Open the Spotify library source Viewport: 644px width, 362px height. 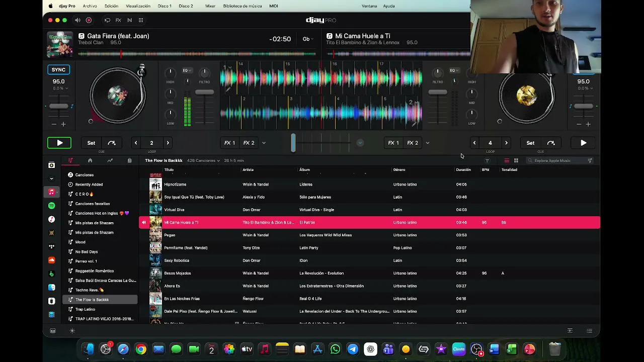tap(51, 206)
